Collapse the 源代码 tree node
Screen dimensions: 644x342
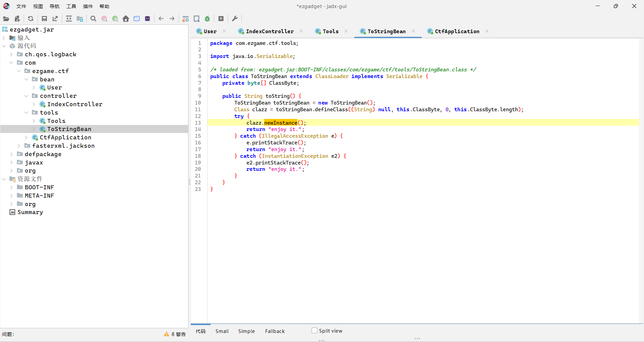(x=4, y=46)
